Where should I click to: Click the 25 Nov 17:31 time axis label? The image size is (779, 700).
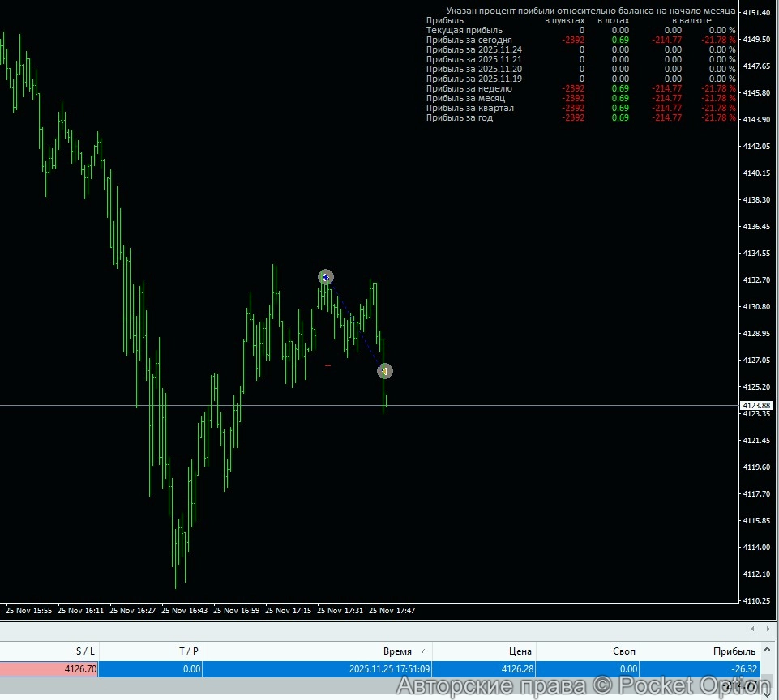point(341,610)
